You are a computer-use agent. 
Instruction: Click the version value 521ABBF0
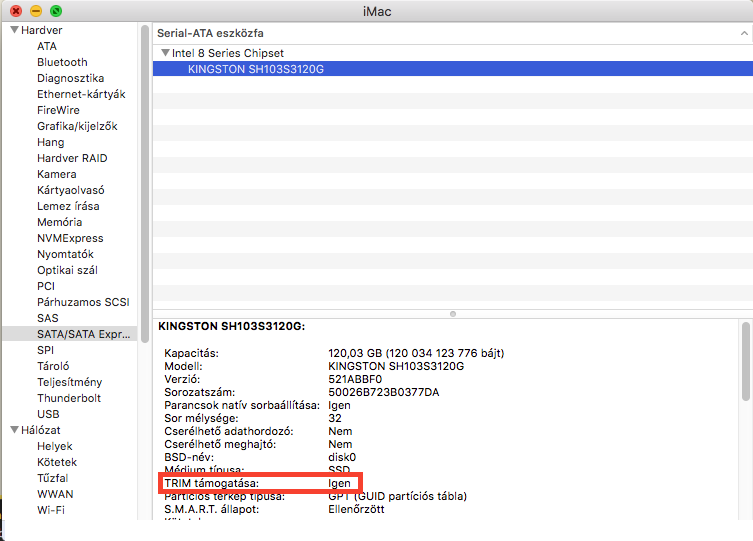(355, 379)
